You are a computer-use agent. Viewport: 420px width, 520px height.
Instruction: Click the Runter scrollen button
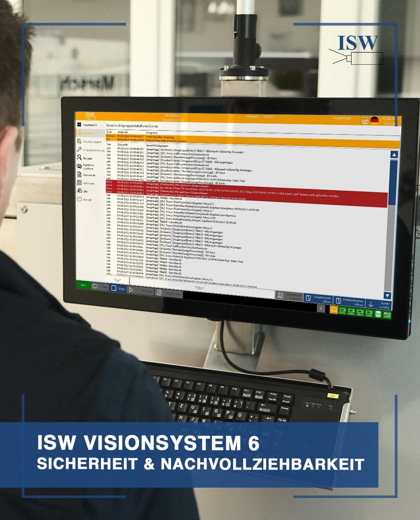pos(378,305)
